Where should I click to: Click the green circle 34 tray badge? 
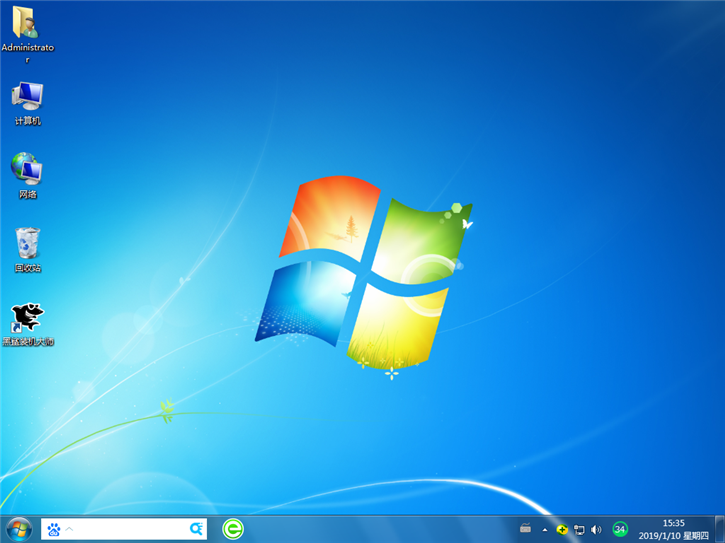pyautogui.click(x=620, y=529)
